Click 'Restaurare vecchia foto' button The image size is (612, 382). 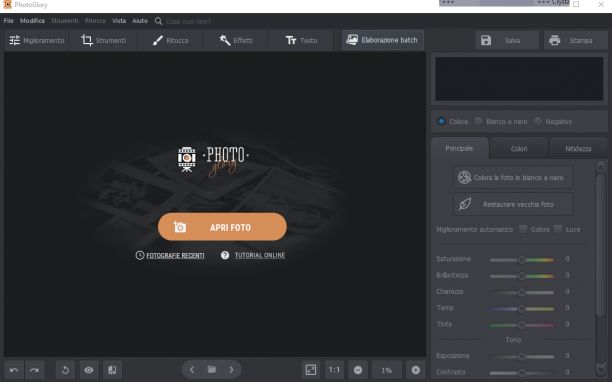(513, 204)
